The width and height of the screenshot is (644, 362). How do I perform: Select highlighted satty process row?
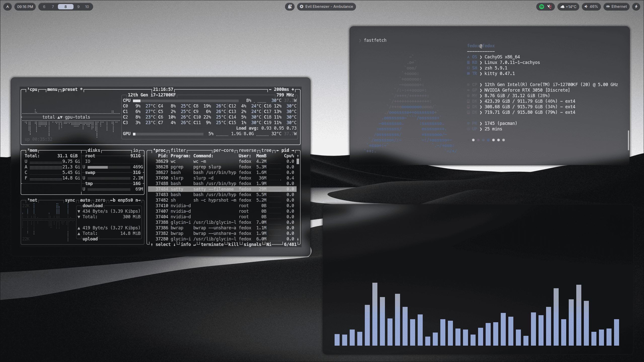point(222,189)
